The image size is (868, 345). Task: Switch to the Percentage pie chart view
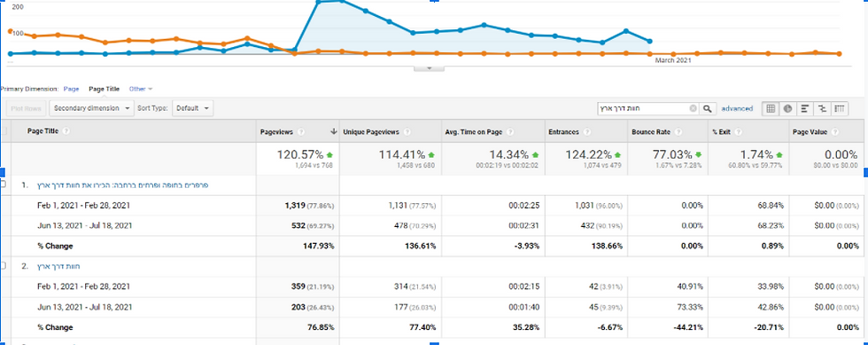pos(787,109)
